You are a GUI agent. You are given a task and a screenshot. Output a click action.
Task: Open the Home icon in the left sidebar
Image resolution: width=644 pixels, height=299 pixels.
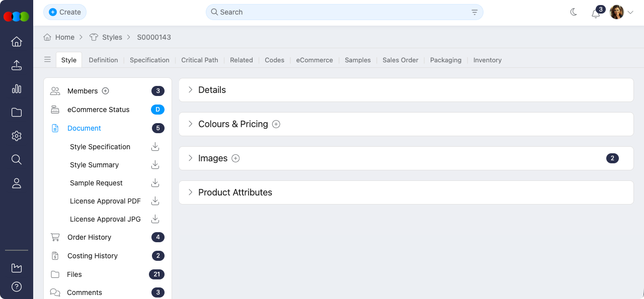click(x=17, y=42)
